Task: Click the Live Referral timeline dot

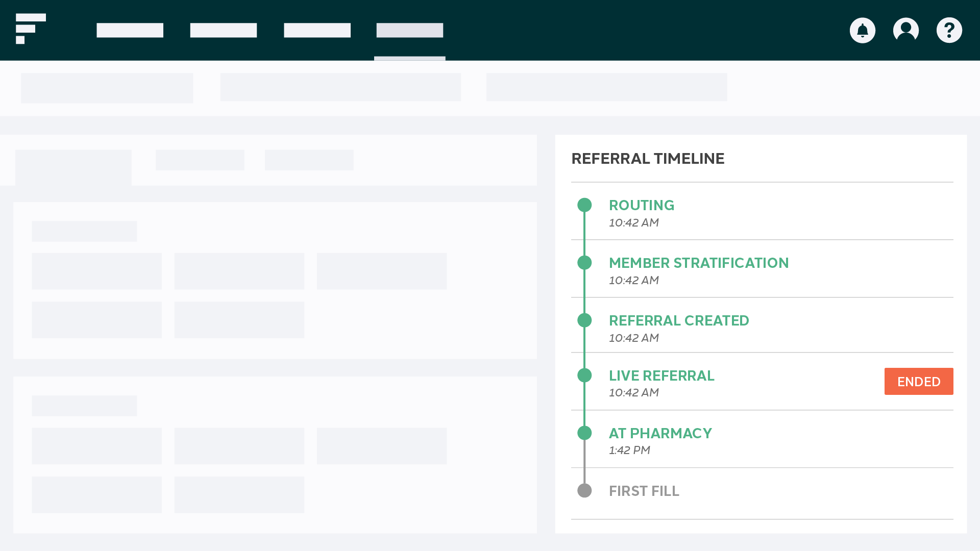Action: coord(584,375)
